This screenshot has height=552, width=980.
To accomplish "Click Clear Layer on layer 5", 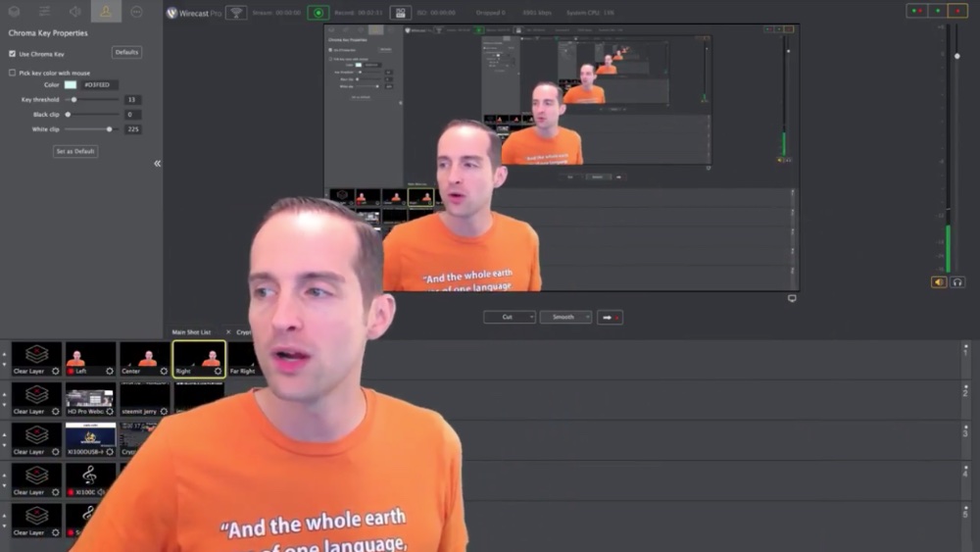I will [36, 521].
